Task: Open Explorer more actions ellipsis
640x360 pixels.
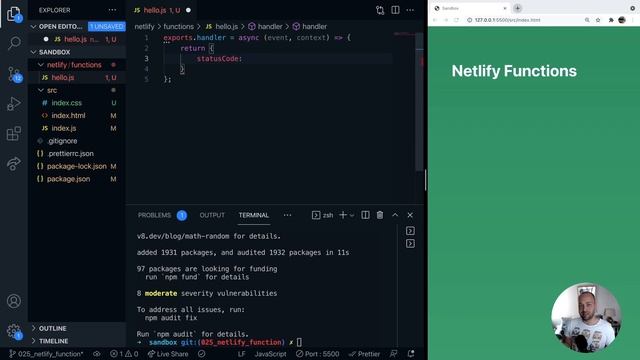Action: (x=112, y=10)
